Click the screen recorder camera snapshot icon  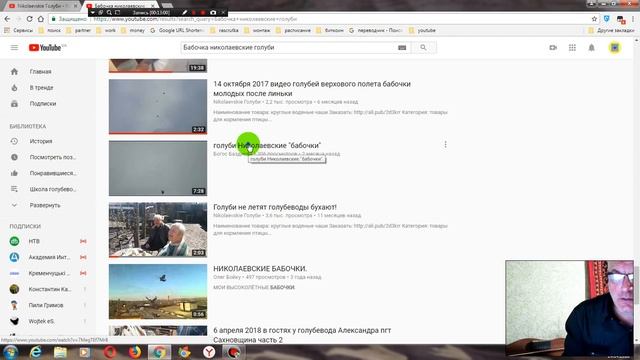point(213,13)
